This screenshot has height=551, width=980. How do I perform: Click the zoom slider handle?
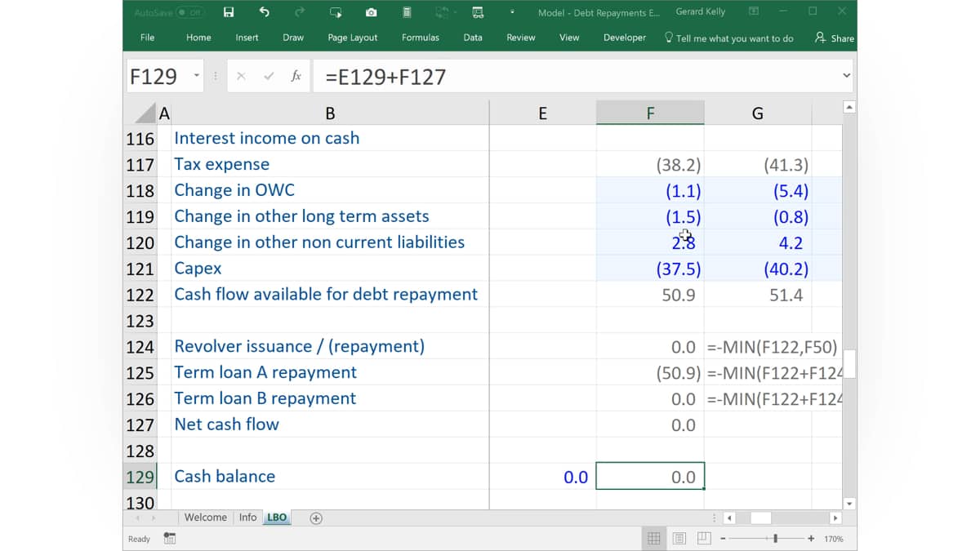pyautogui.click(x=776, y=539)
